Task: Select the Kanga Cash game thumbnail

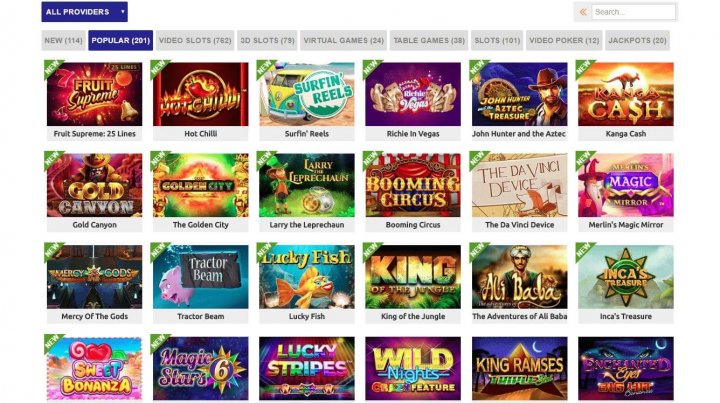Action: point(626,94)
